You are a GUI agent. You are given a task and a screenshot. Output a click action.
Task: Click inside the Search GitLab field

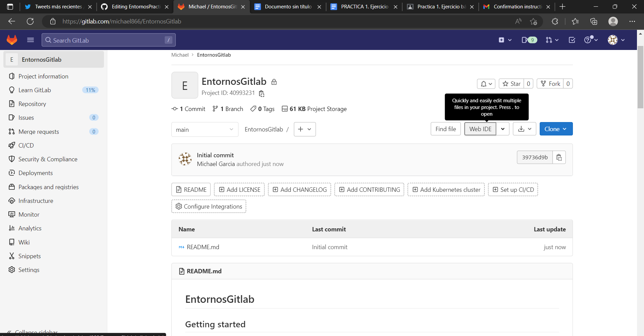point(107,40)
